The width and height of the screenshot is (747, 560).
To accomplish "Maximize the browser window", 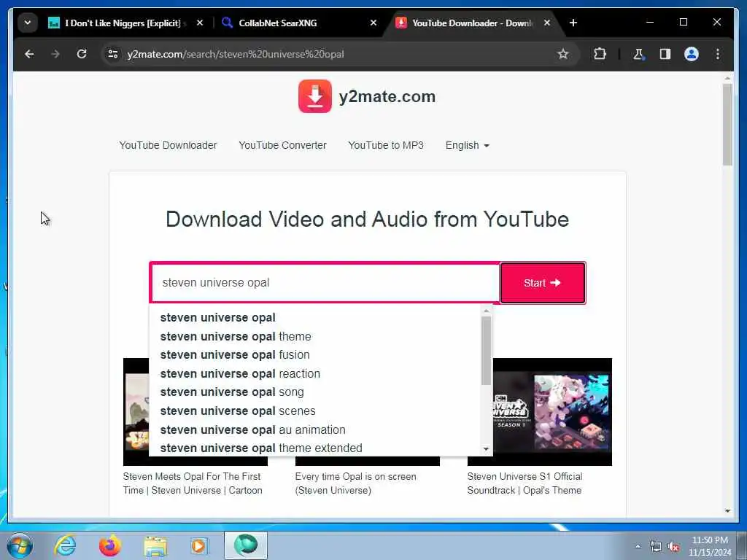I will [683, 23].
